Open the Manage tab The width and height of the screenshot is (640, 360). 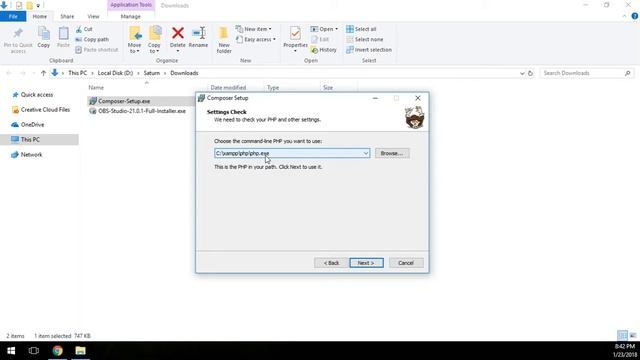(x=131, y=16)
